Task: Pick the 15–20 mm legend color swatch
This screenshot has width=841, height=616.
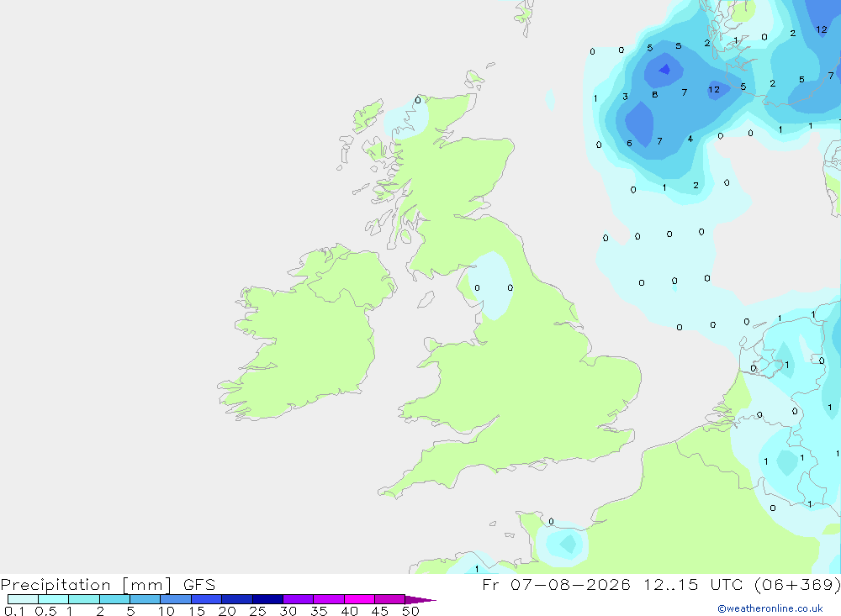Action: (207, 599)
